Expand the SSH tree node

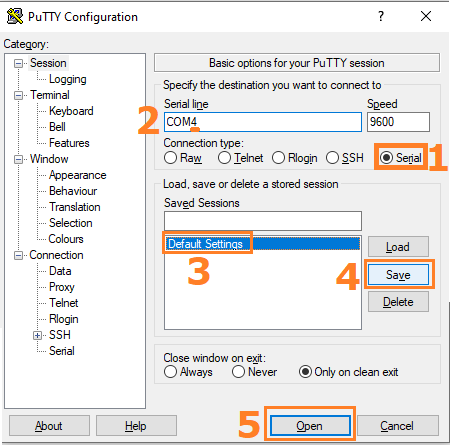38,335
